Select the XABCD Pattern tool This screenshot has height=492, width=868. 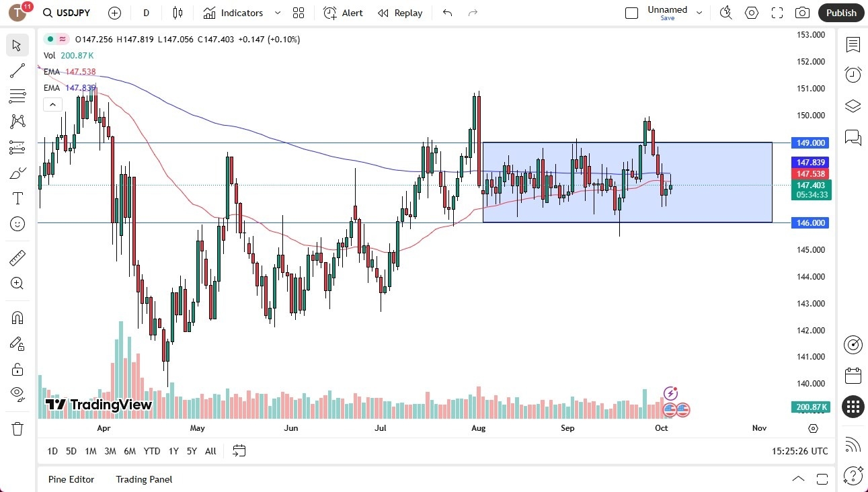coord(17,121)
